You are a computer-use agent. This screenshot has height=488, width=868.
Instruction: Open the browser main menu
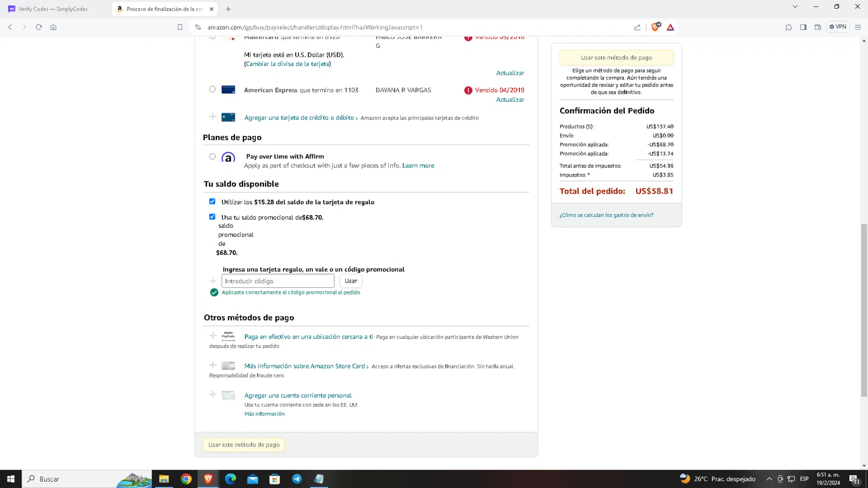click(858, 27)
